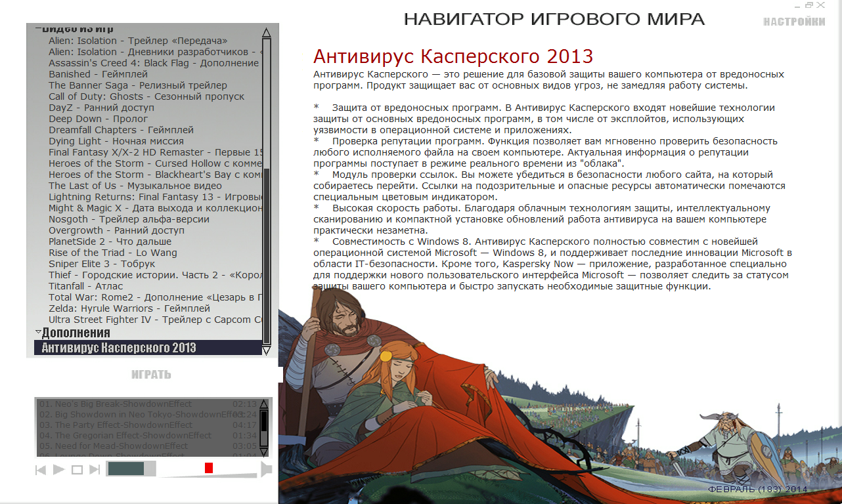Viewport: 842px width, 504px height.
Task: Select Nosgoth - Трейлер альфа-версии
Action: (x=129, y=219)
